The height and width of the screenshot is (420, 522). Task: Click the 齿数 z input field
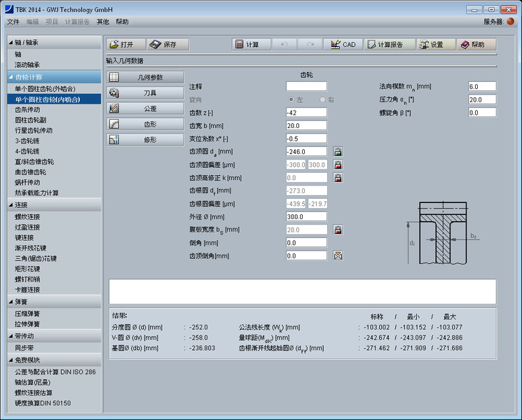306,112
